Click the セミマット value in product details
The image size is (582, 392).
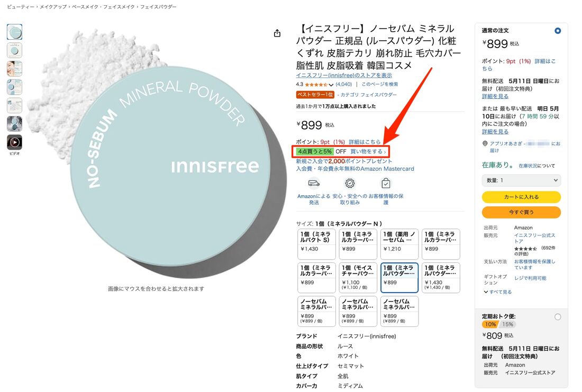[x=350, y=366]
